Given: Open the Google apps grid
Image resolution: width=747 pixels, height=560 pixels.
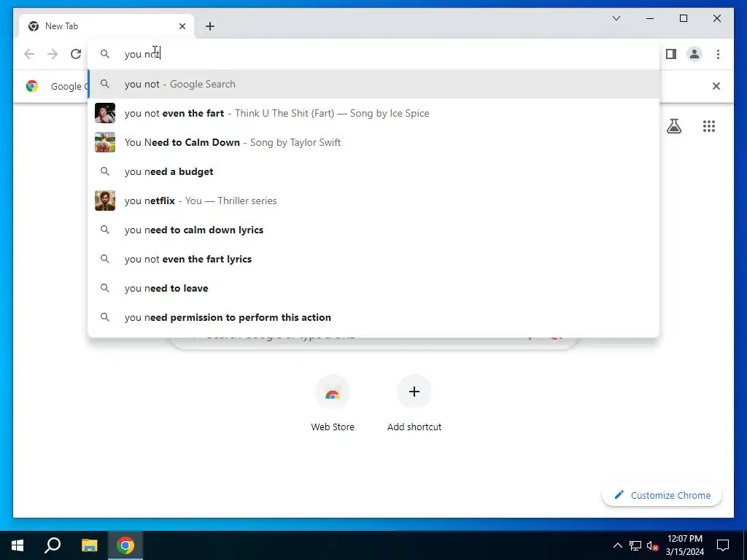Looking at the screenshot, I should click(708, 126).
